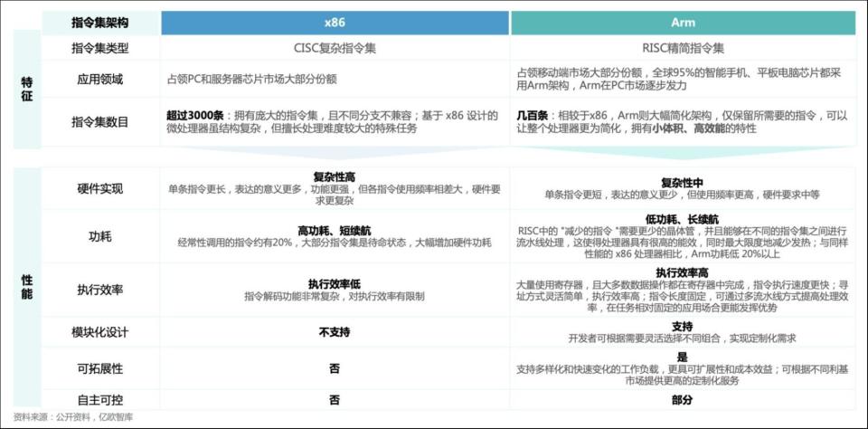Click the 不支持 cell
868x429 pixels.
coord(335,332)
